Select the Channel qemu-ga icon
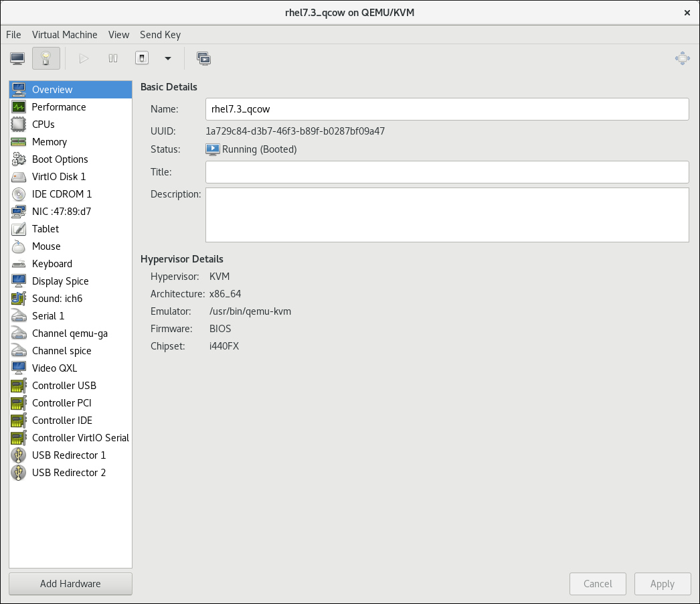 (19, 333)
